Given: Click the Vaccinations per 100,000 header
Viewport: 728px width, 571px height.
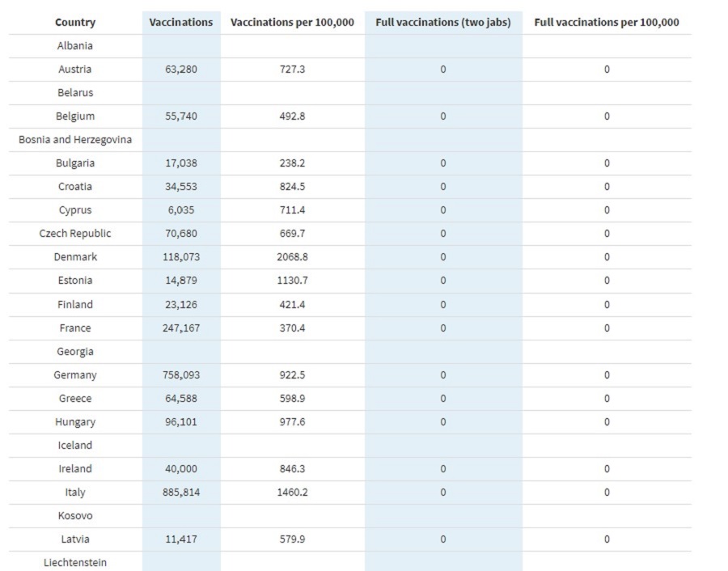Looking at the screenshot, I should coord(292,23).
